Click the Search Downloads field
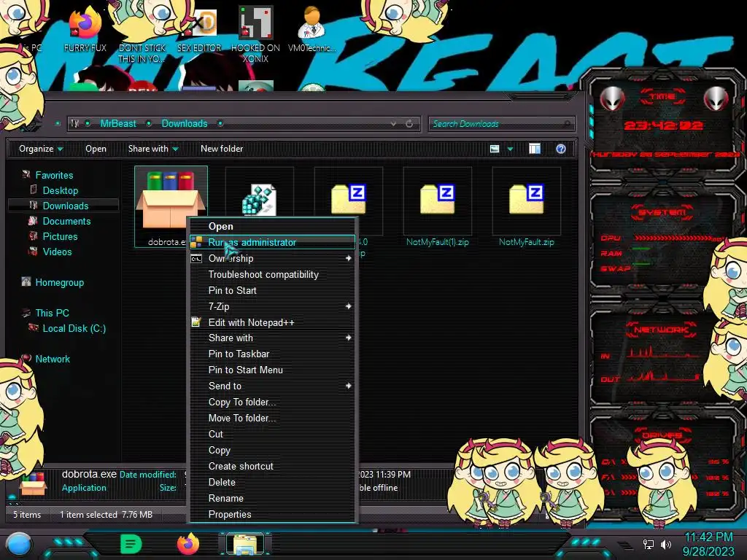 501,124
